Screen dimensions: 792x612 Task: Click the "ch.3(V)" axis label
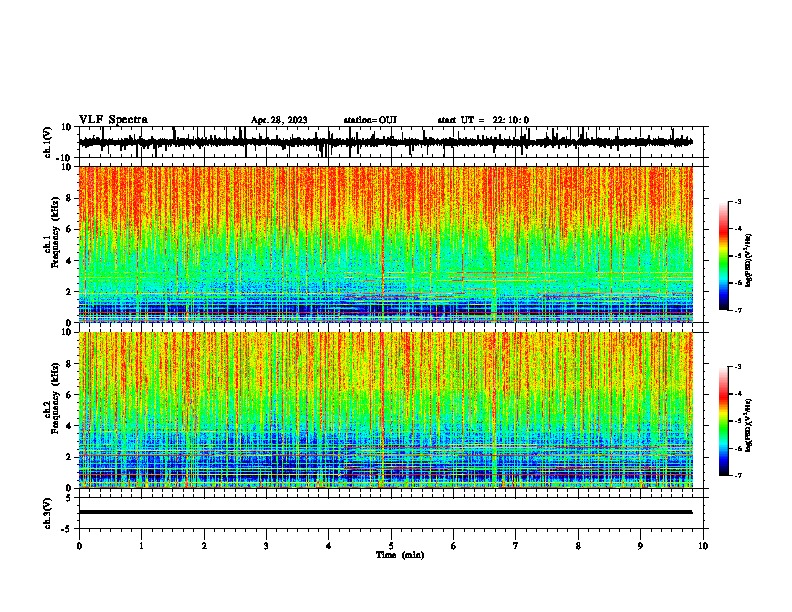pyautogui.click(x=48, y=513)
